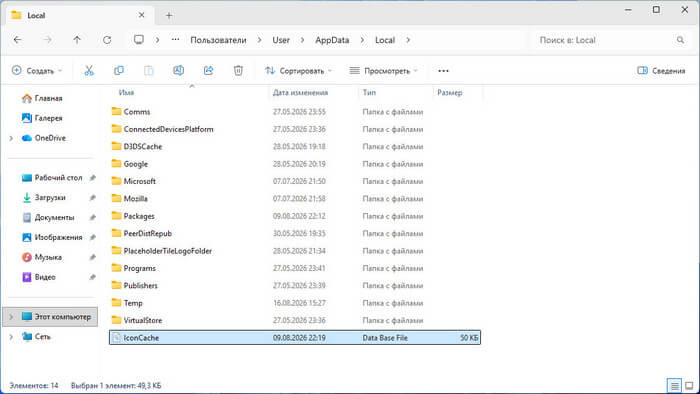
Task: Click AppData breadcrumb segment
Action: [x=332, y=40]
